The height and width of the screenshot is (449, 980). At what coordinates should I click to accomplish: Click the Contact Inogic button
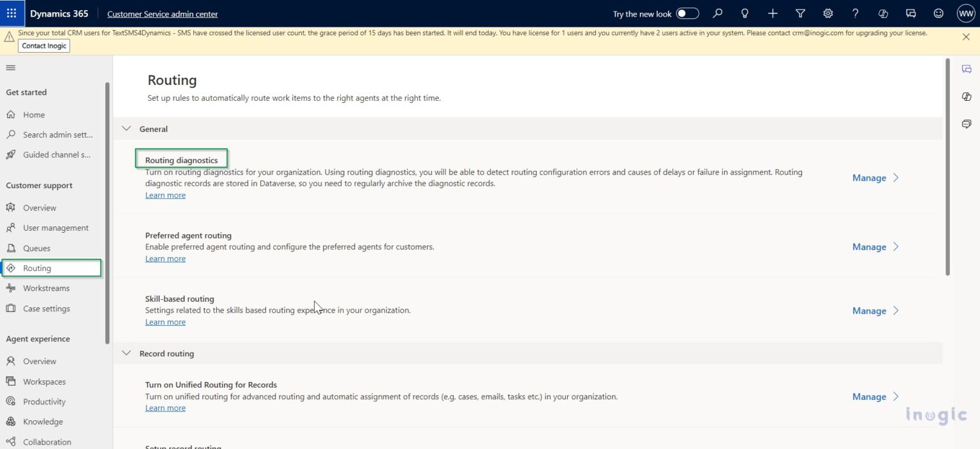(43, 45)
